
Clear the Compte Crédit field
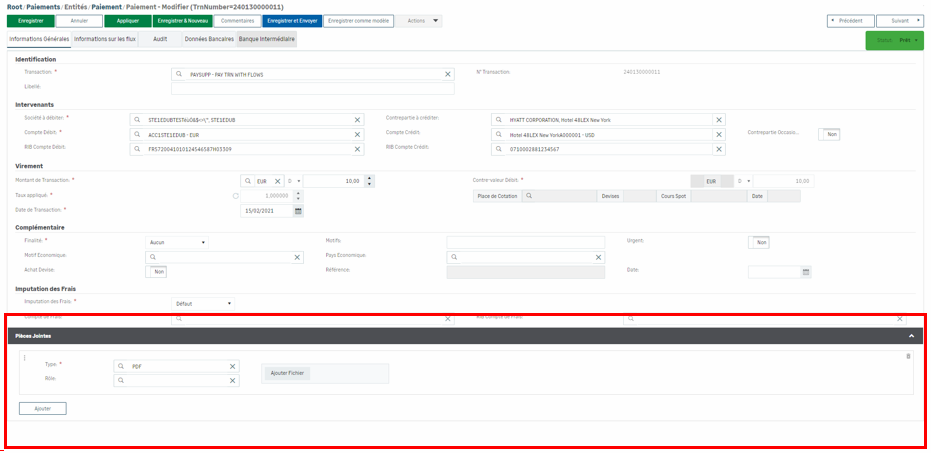pyautogui.click(x=718, y=135)
